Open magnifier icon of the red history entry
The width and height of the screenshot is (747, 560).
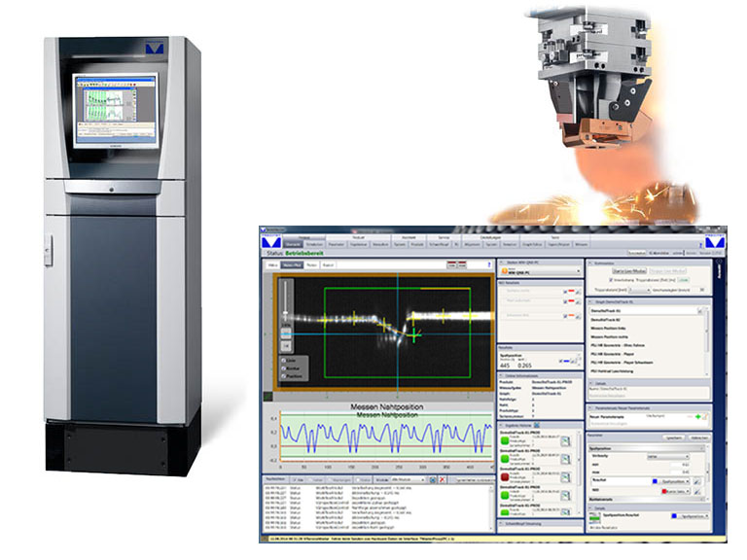565,477
